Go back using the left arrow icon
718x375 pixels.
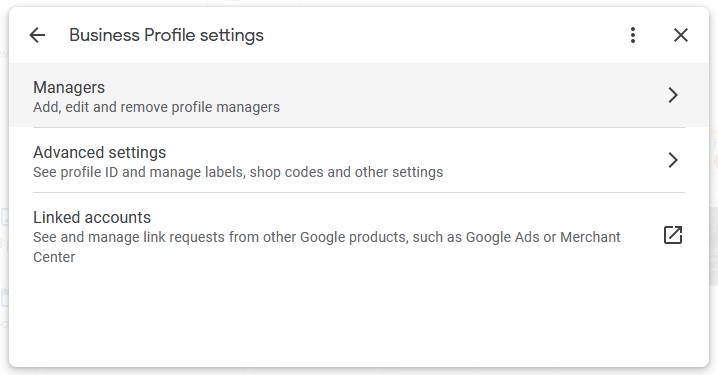tap(37, 35)
